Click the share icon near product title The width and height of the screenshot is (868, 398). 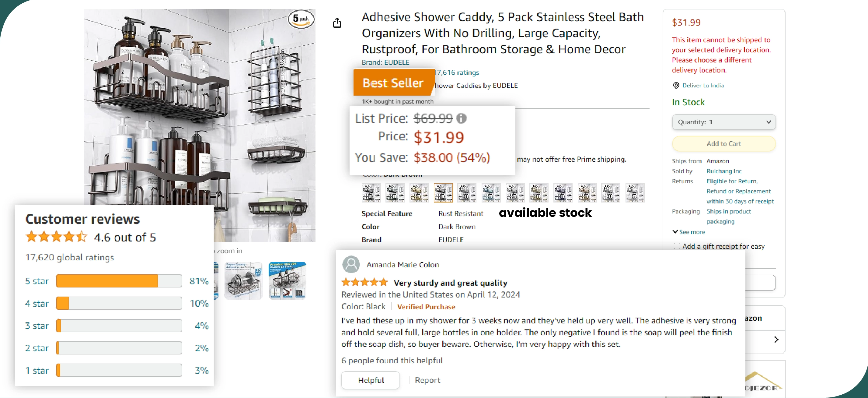[x=336, y=22]
